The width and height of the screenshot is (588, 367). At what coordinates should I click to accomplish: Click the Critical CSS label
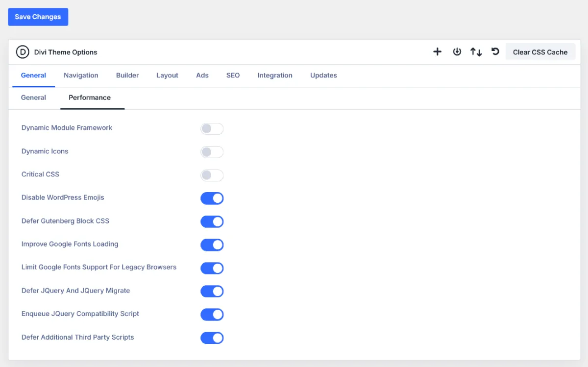(40, 174)
